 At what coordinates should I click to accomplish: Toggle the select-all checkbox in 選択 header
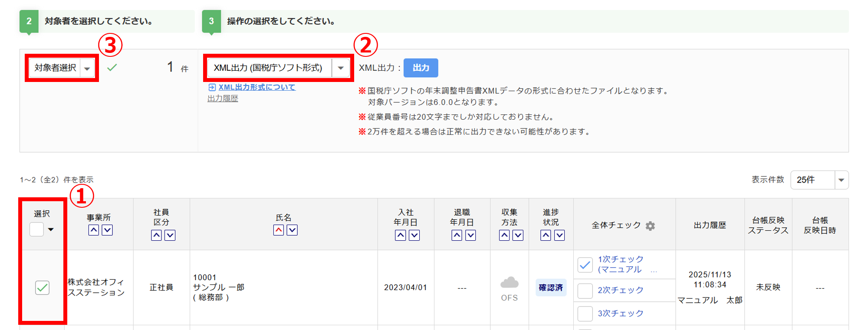point(36,229)
